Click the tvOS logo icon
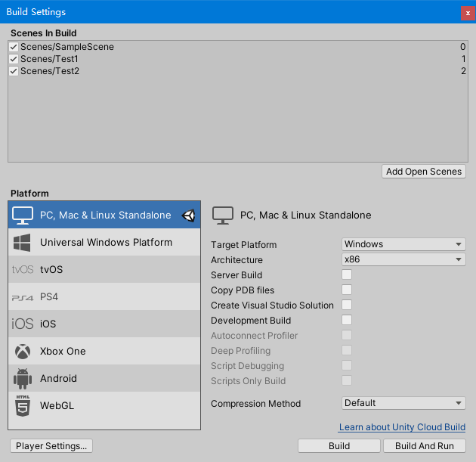 pos(23,269)
